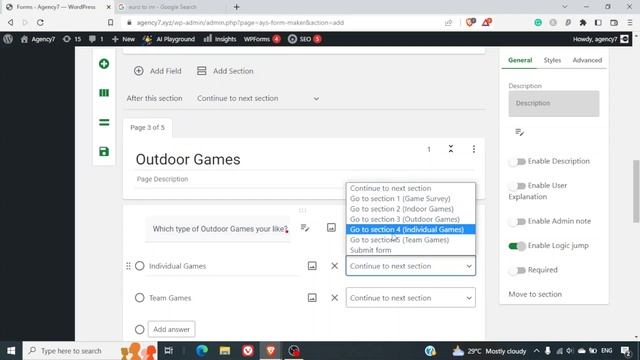
Task: Click the green section lines icon in sidebar
Action: click(x=104, y=122)
